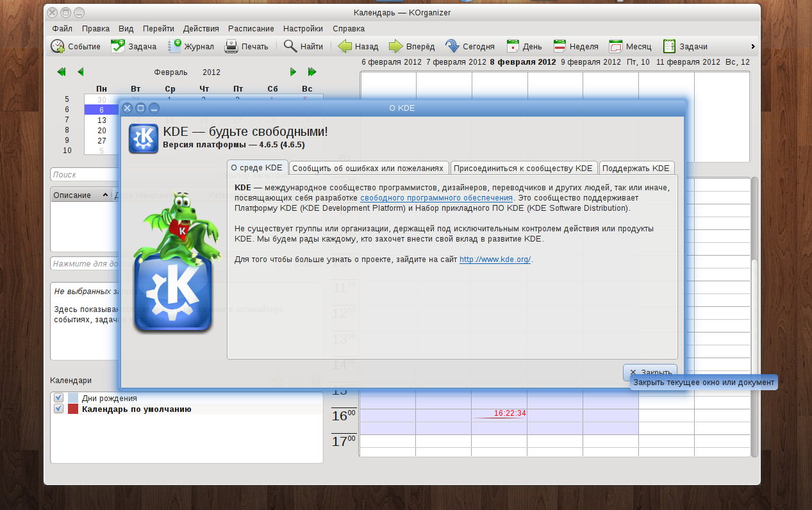Viewport: 812px width, 510px height.
Task: Click Вс, 12 column header
Action: (737, 62)
